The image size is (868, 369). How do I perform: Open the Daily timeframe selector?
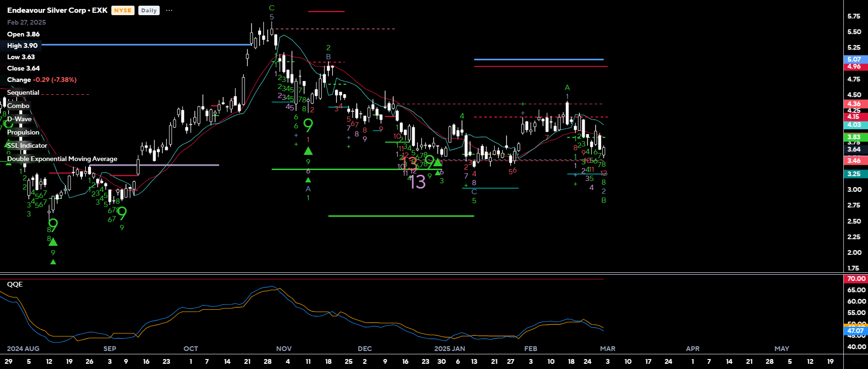tap(149, 10)
